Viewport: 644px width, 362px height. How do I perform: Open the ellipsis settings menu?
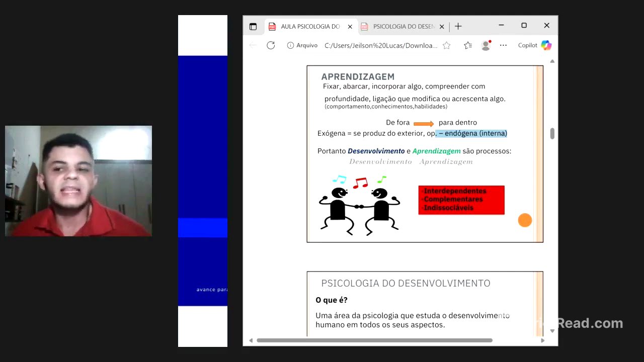pyautogui.click(x=503, y=45)
